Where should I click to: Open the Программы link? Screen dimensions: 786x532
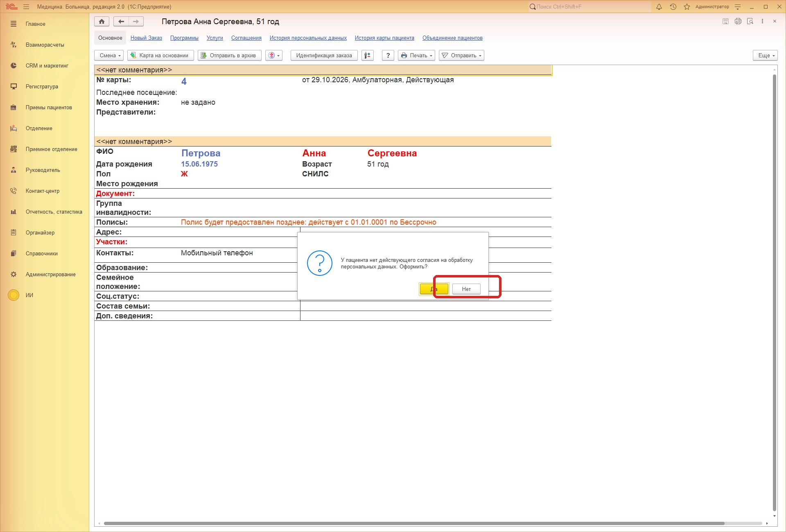coord(184,38)
